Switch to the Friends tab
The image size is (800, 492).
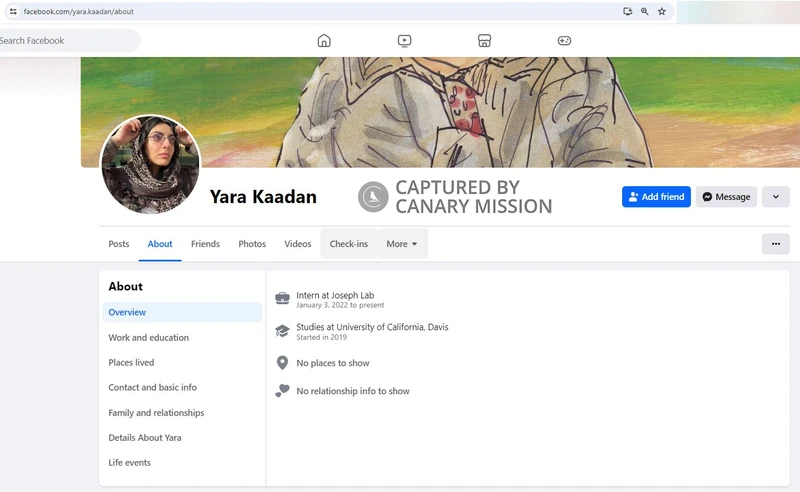[205, 244]
